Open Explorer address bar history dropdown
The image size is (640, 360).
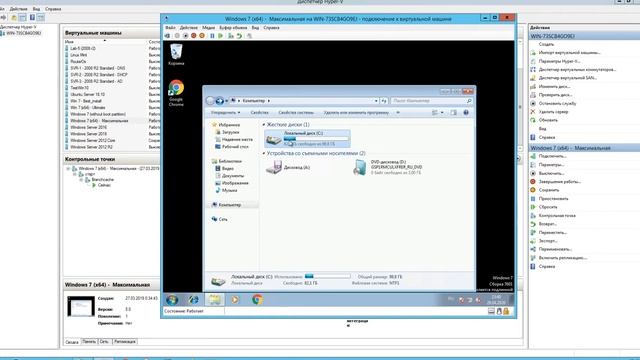click(x=376, y=100)
